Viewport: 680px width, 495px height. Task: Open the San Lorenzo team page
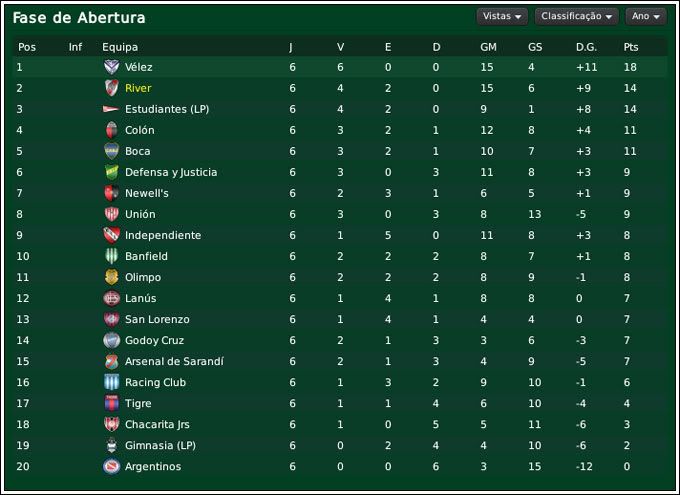(x=157, y=319)
